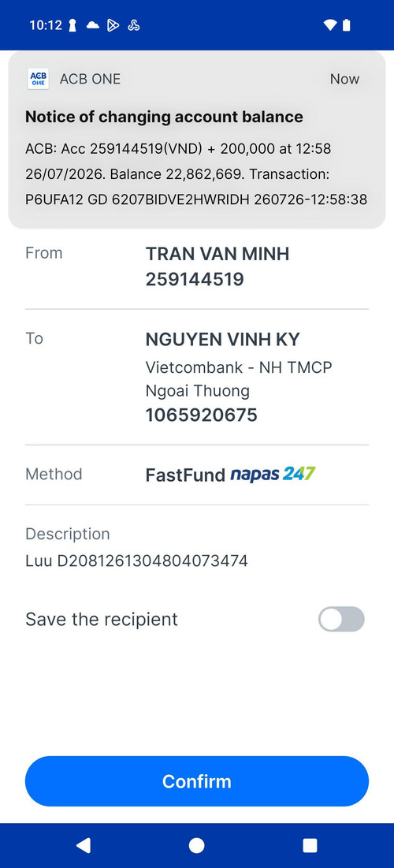The width and height of the screenshot is (394, 868).
Task: Tap the Android back navigation button
Action: coord(83,845)
